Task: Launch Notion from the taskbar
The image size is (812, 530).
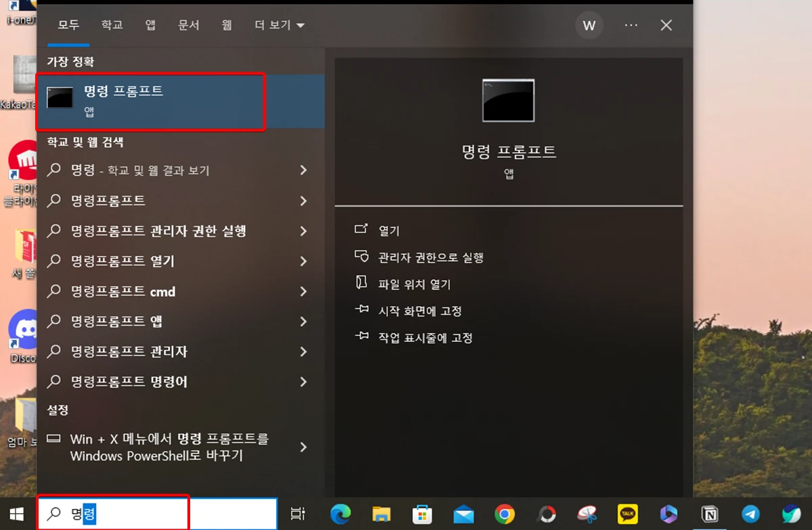Action: click(709, 514)
